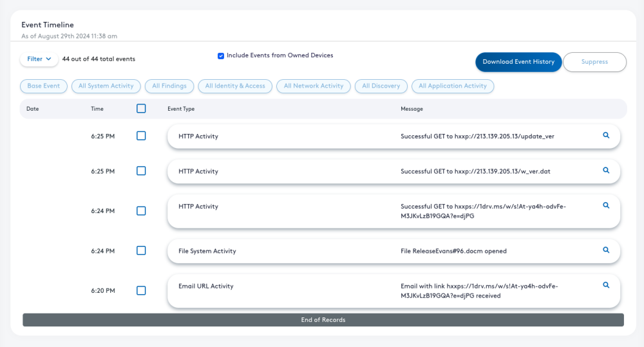Check the box for w_ver.dat HTTP event
The width and height of the screenshot is (644, 347).
tap(141, 171)
